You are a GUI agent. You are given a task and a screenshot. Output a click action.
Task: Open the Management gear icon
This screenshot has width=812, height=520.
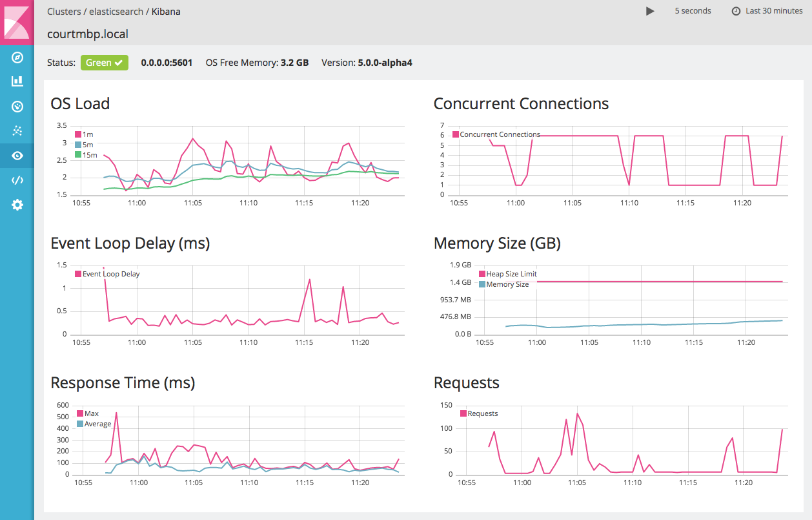coord(17,205)
